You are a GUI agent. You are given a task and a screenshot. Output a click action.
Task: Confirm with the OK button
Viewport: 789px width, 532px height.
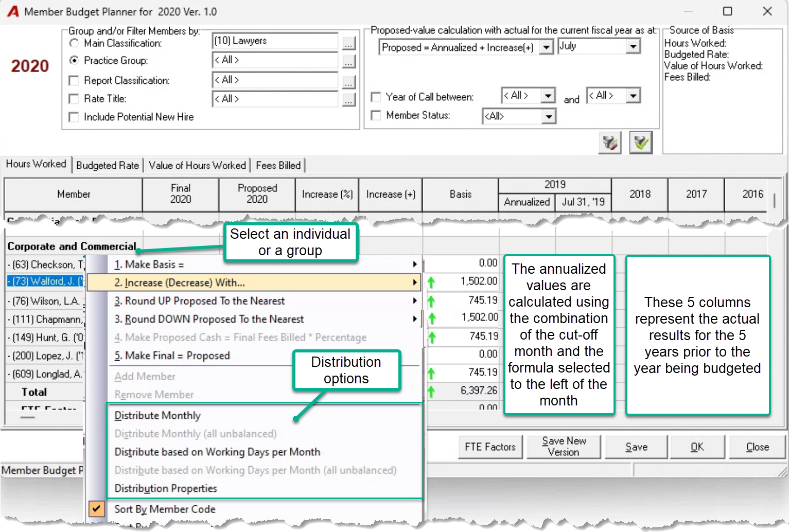tap(697, 447)
